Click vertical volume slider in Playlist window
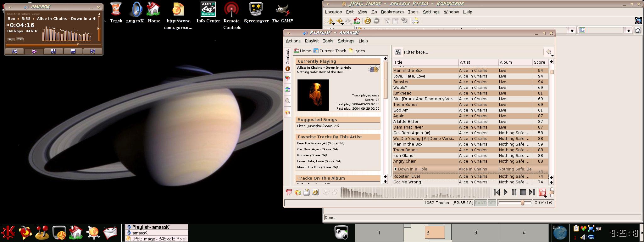644x242 pixels. click(x=551, y=192)
